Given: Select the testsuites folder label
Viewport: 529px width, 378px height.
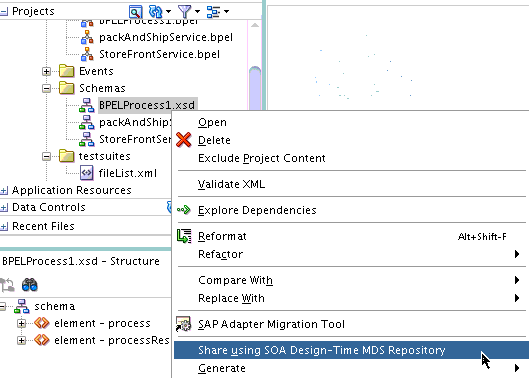Looking at the screenshot, I should [x=105, y=156].
